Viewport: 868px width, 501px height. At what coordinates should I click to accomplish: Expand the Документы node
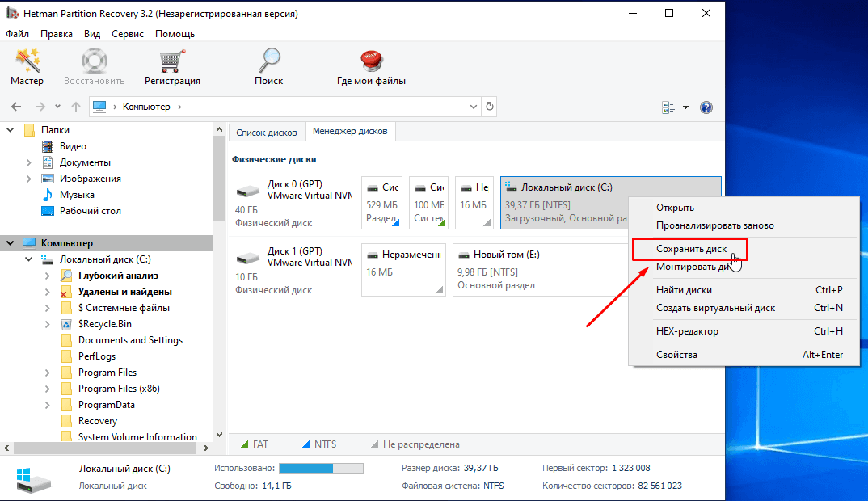pos(29,162)
